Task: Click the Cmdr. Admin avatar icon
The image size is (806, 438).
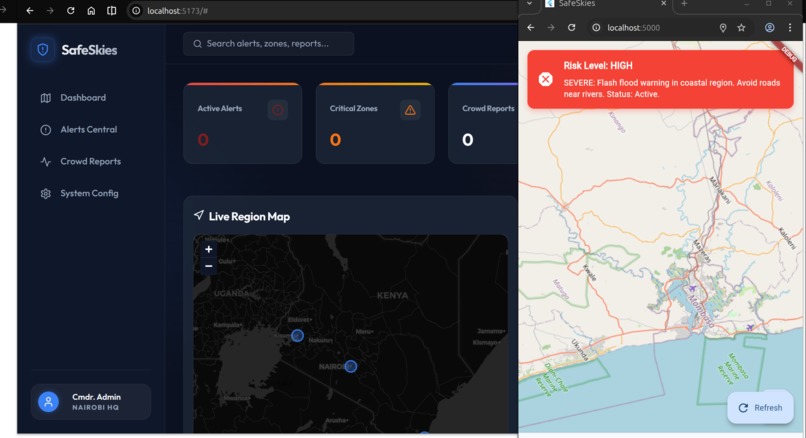Action: [x=48, y=402]
